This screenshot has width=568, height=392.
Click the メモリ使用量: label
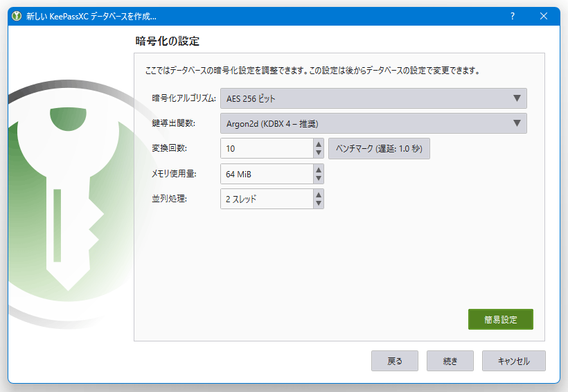[174, 174]
